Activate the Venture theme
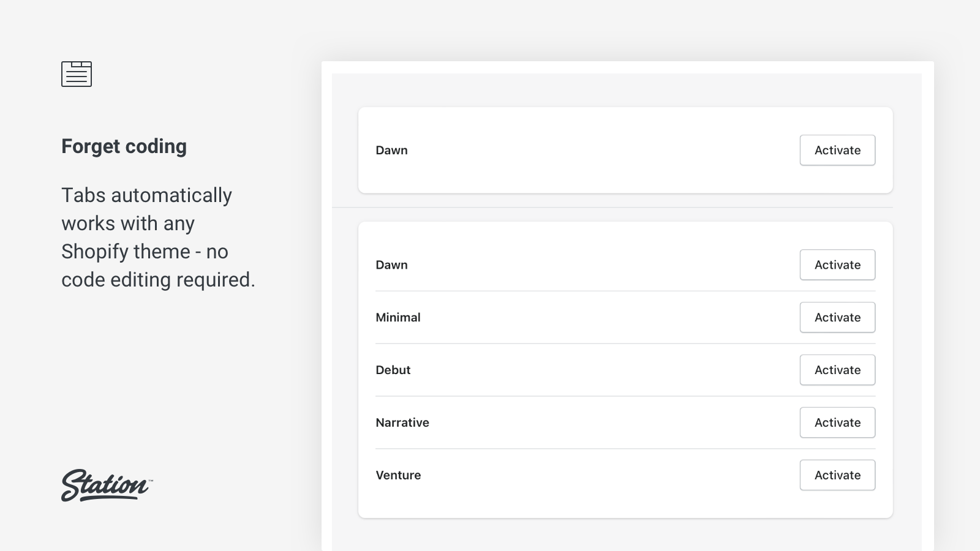Viewport: 980px width, 551px height. coord(837,474)
